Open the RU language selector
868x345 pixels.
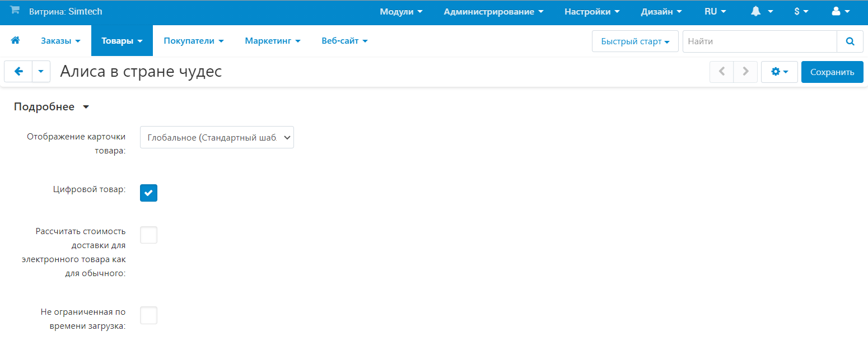715,11
